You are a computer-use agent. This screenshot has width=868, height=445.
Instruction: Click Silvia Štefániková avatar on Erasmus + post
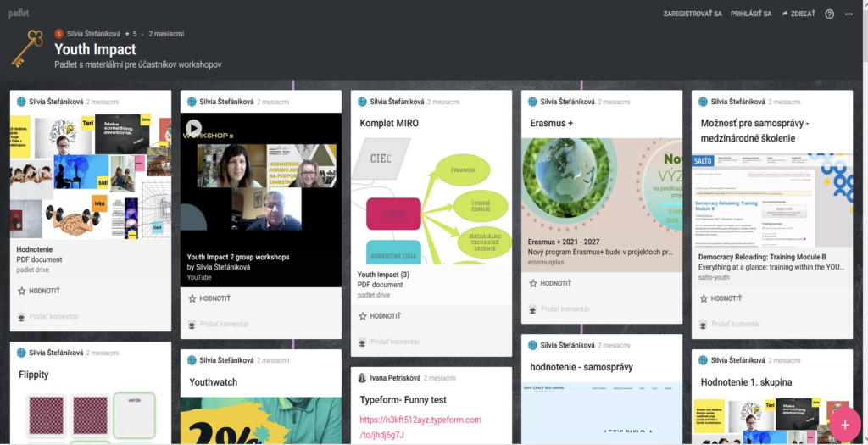[532, 102]
